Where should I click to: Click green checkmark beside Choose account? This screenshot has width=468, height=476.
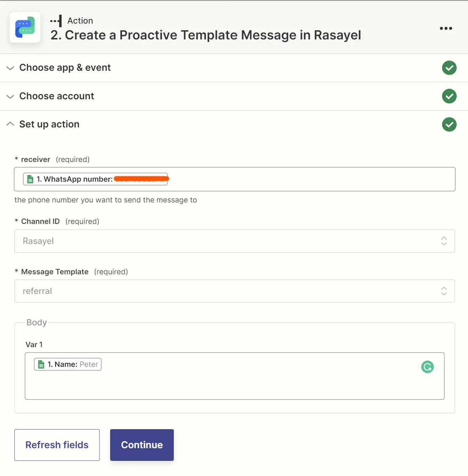coord(449,96)
